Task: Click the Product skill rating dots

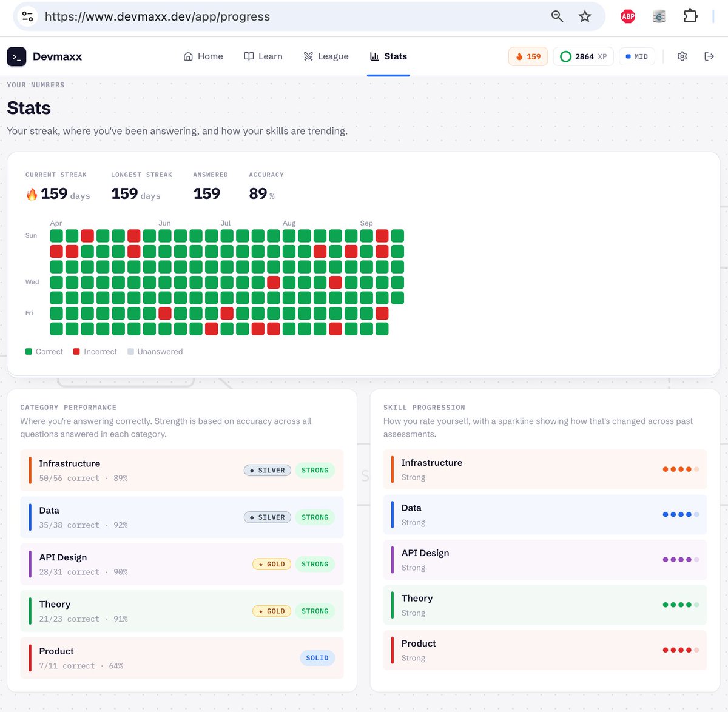Action: (x=681, y=650)
